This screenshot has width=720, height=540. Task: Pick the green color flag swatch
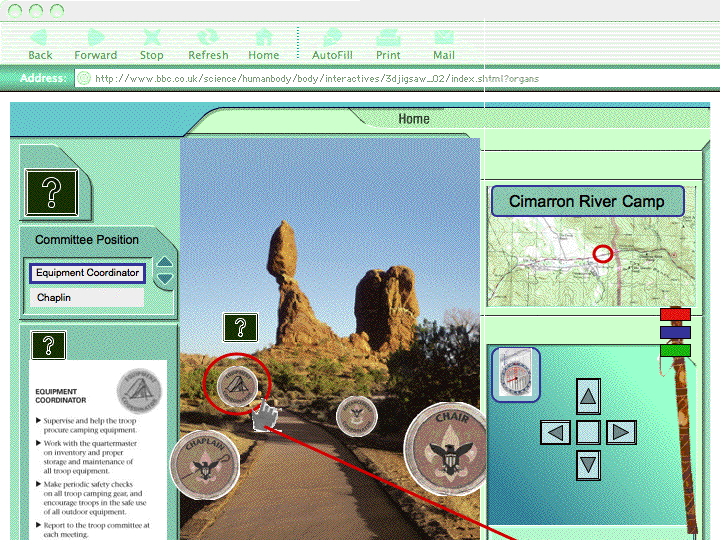[x=675, y=350]
